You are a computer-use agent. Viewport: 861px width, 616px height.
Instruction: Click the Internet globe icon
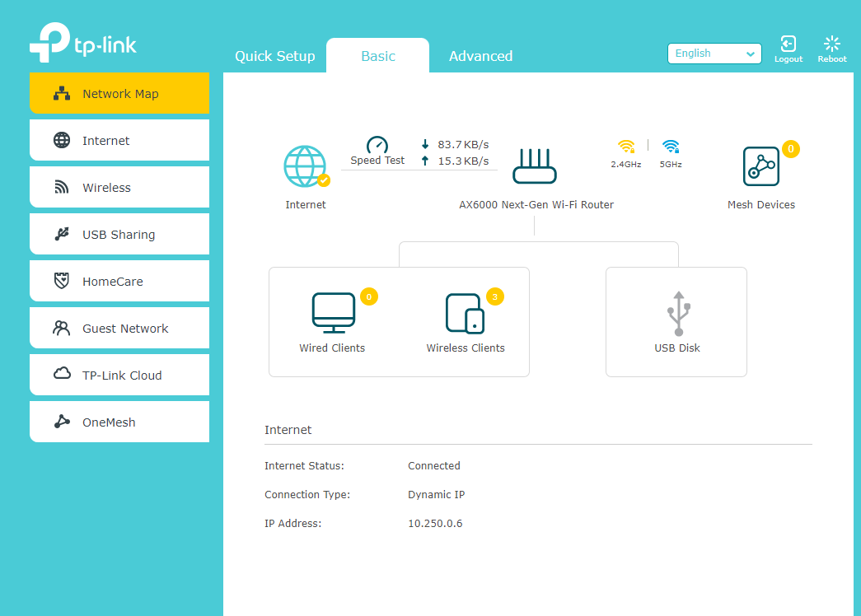(x=306, y=166)
